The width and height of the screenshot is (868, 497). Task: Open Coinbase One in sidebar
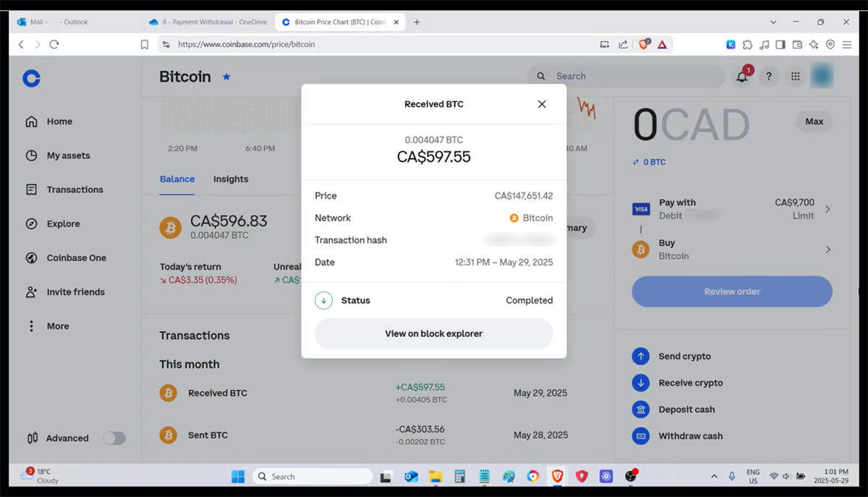click(66, 258)
